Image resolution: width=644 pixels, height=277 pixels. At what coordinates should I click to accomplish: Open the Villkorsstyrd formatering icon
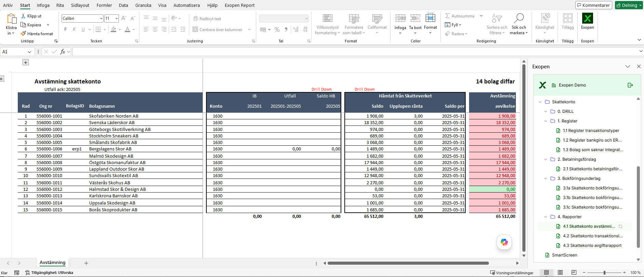pyautogui.click(x=328, y=18)
